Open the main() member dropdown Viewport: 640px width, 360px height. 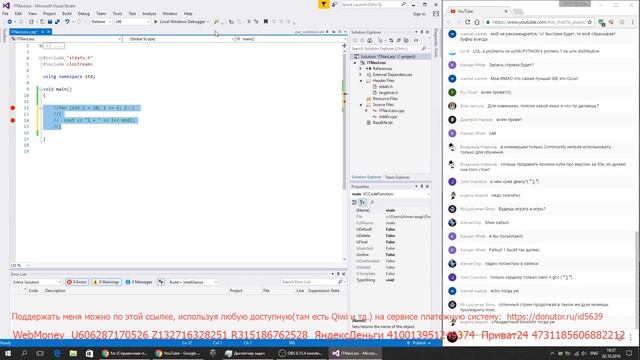click(291, 39)
